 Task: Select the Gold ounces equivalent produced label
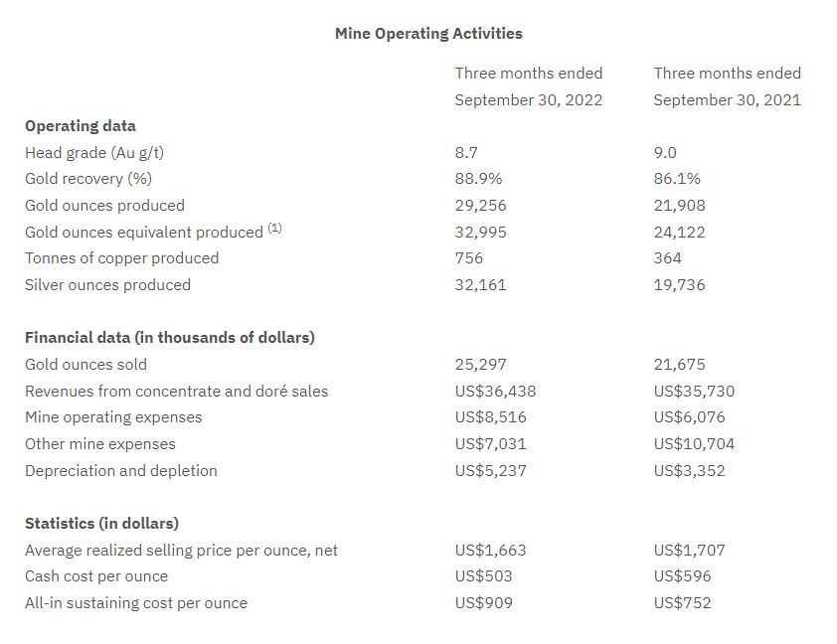coord(143,233)
